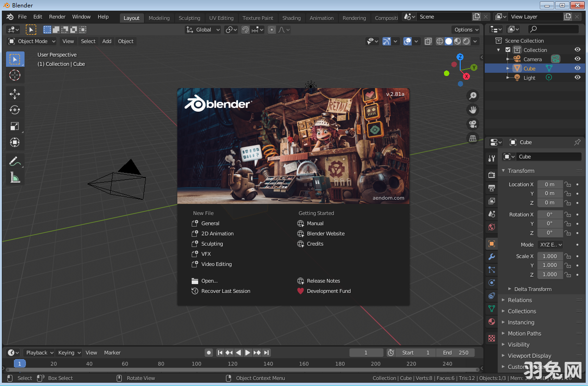Activate the Rotate tool
The height and width of the screenshot is (386, 588).
coord(14,110)
